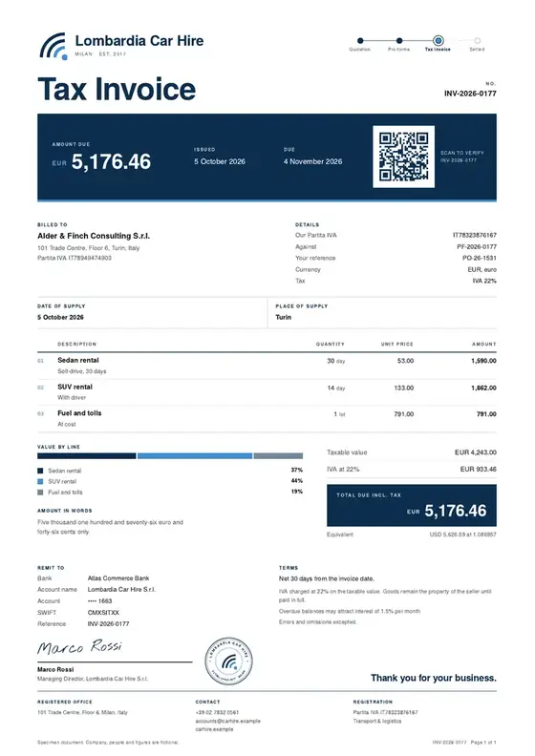The height and width of the screenshot is (756, 535).
Task: Click the Tax Invoice heading
Action: [117, 89]
